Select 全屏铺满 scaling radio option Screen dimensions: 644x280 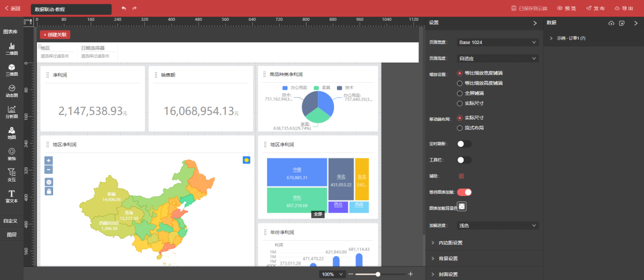coord(460,93)
